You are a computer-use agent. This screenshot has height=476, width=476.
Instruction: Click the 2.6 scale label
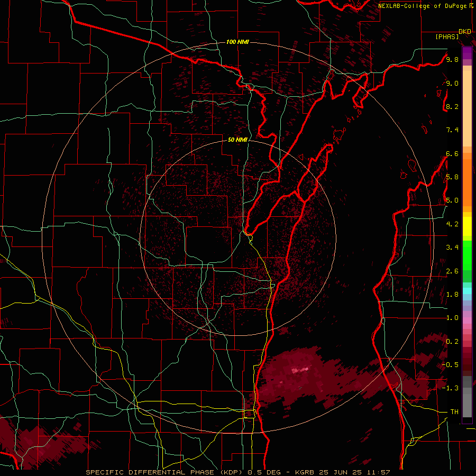[x=452, y=271]
